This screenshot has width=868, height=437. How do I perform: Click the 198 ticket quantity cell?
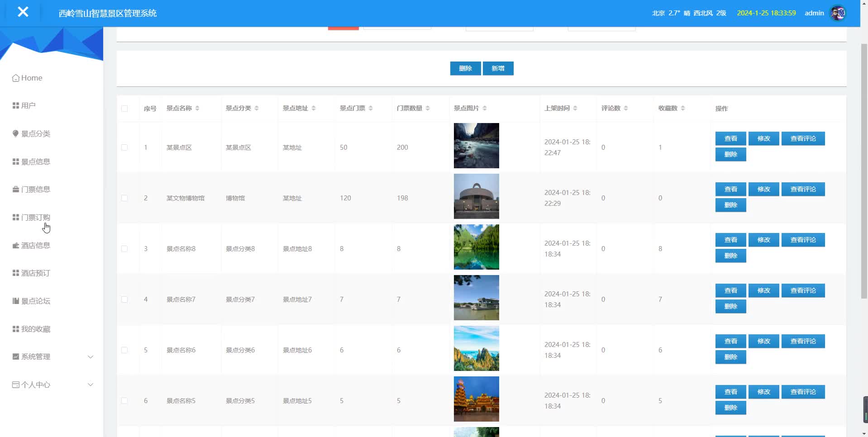402,198
